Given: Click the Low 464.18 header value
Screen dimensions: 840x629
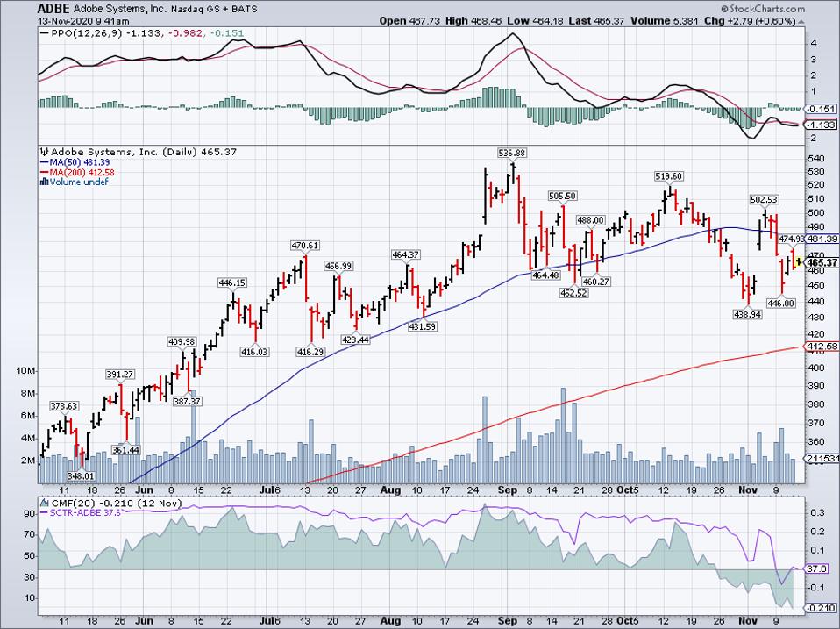Looking at the screenshot, I should pos(535,21).
